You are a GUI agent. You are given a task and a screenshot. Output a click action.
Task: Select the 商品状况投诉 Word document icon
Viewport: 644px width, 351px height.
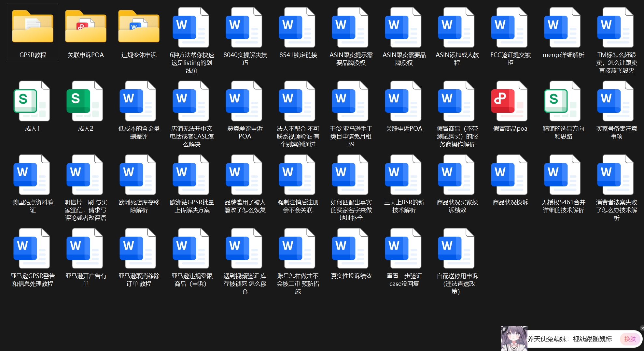[x=510, y=175]
